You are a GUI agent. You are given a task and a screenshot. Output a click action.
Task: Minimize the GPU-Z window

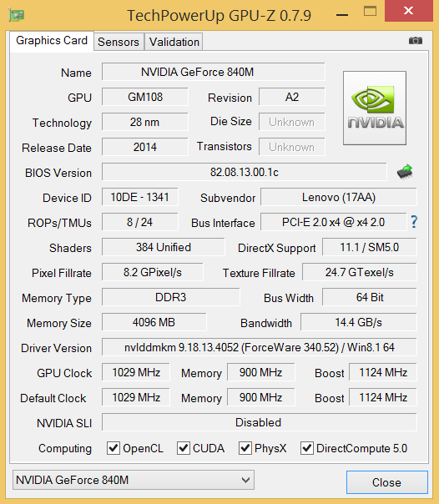point(342,15)
